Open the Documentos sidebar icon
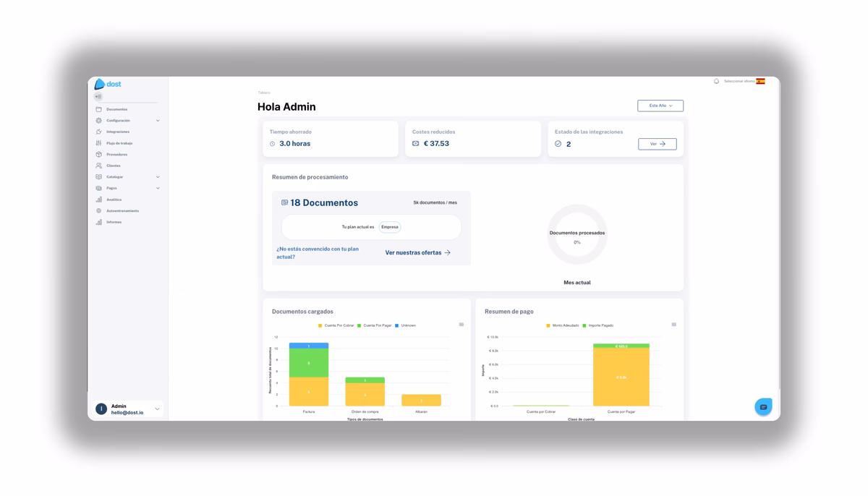868x496 pixels. 99,109
